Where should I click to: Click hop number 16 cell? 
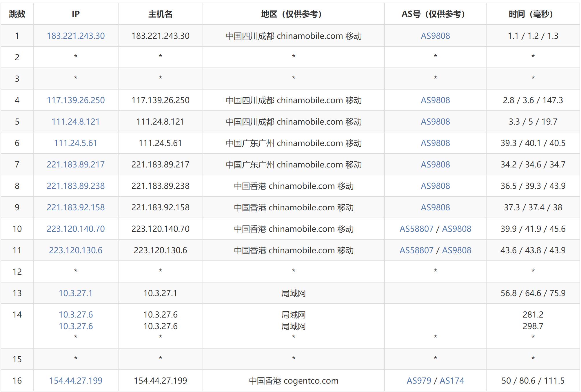[x=17, y=381]
